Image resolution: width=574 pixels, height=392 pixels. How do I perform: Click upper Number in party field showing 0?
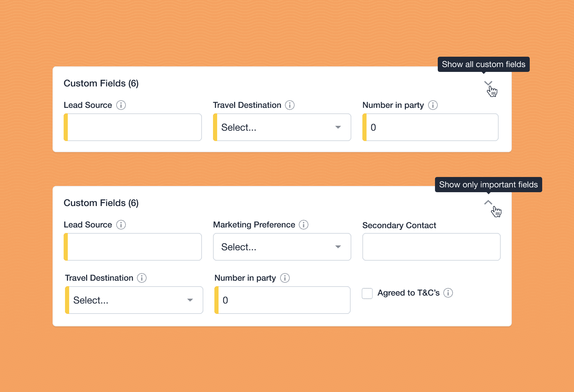tap(430, 127)
